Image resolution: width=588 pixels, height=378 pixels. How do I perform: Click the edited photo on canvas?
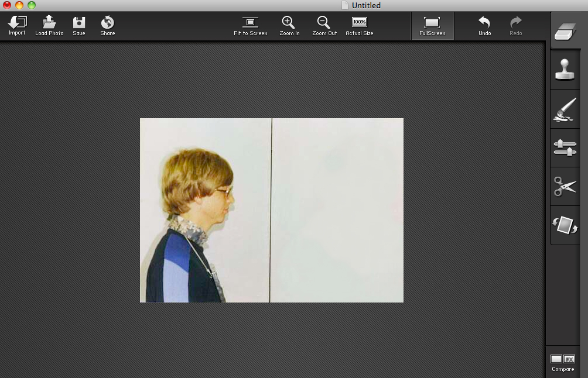[272, 210]
